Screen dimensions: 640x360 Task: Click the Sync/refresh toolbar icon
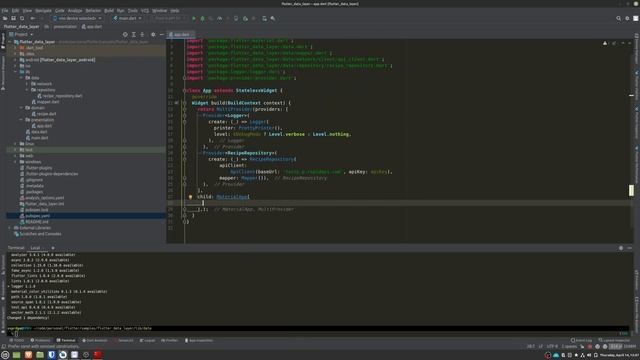22,18
